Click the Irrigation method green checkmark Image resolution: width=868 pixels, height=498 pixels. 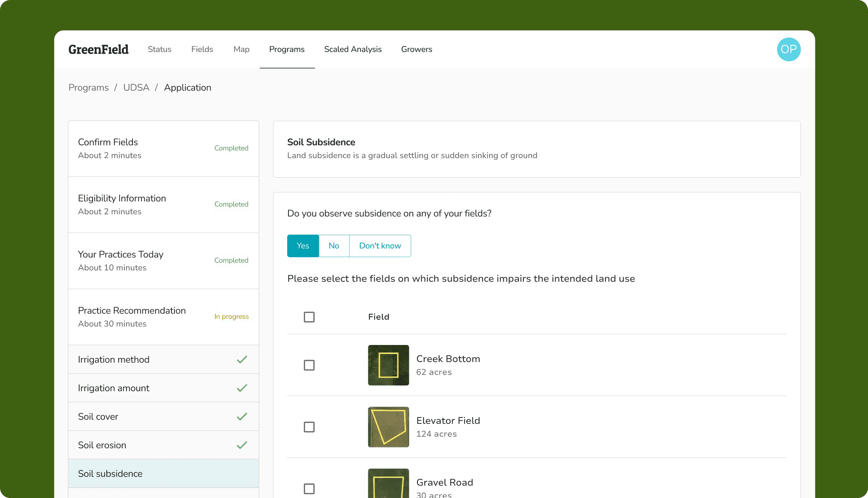pyautogui.click(x=242, y=360)
